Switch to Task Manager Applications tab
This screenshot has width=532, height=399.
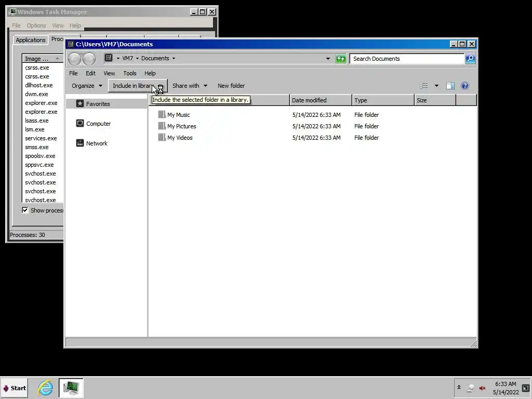click(31, 40)
